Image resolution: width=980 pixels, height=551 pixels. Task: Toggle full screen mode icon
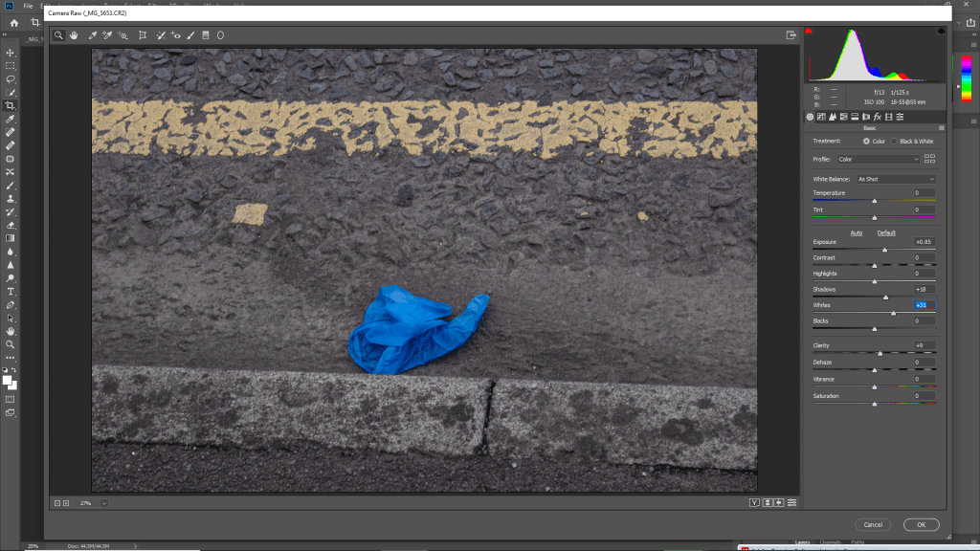[791, 35]
